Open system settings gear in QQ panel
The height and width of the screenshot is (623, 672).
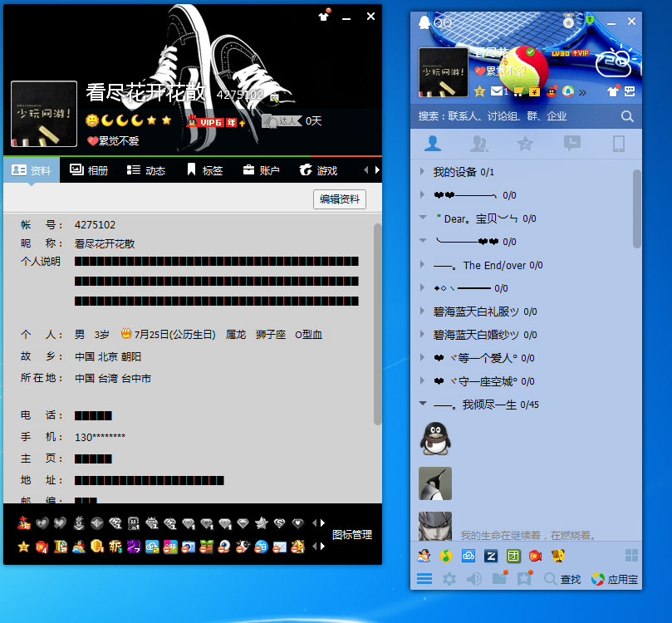449,579
